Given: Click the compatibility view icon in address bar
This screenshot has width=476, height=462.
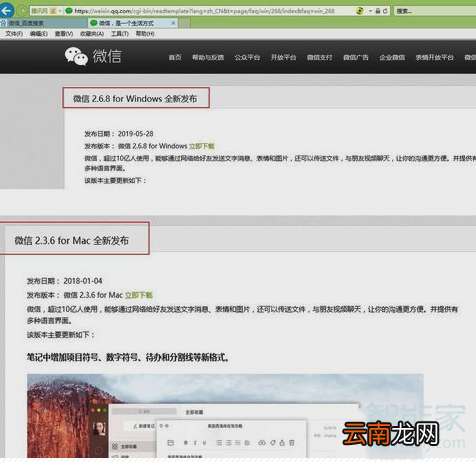Looking at the screenshot, I should pos(359,11).
